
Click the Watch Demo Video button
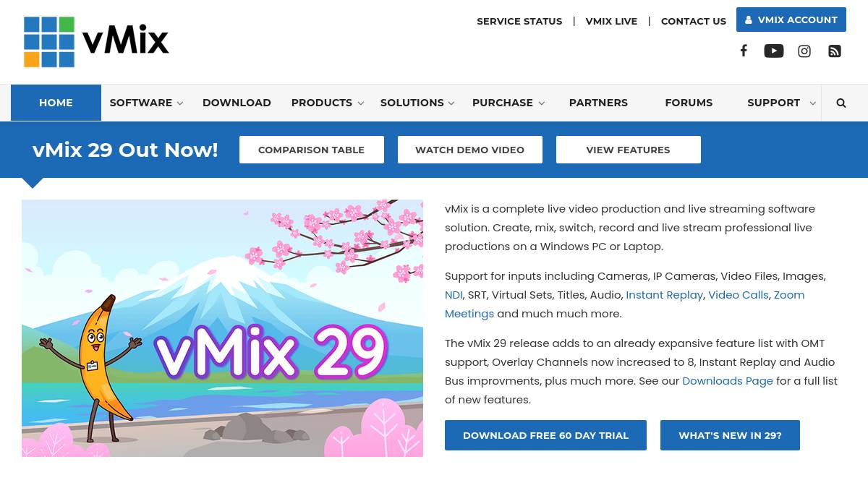[470, 150]
